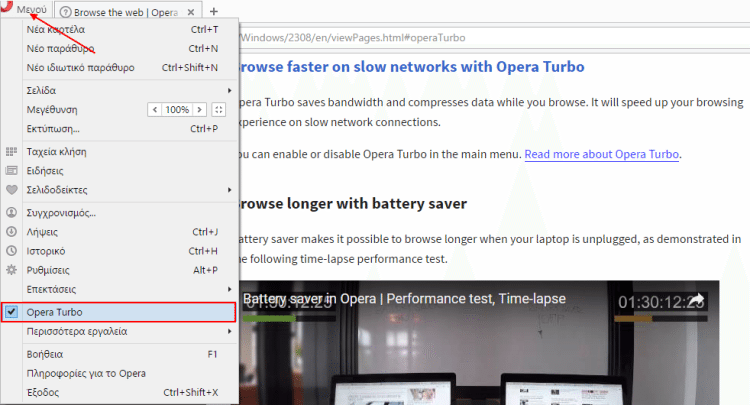Screen dimensions: 750x405
Task: Click the Speed Dial grid icon
Action: point(11,152)
